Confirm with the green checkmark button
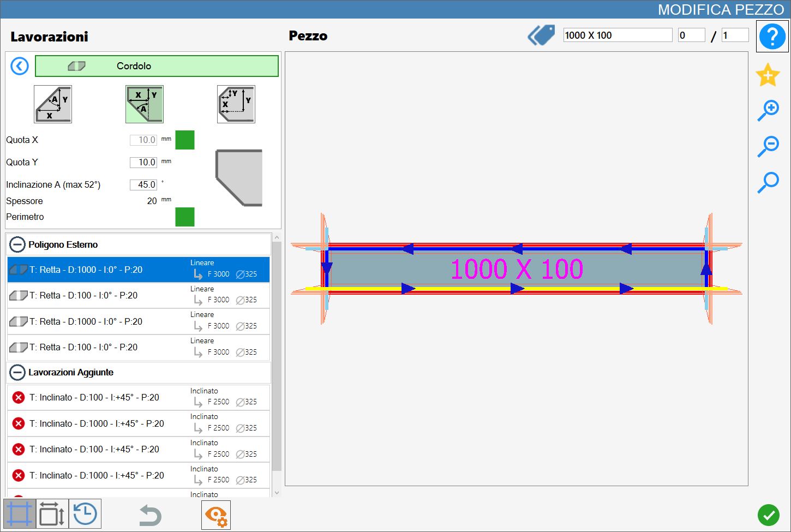Image resolution: width=791 pixels, height=532 pixels. pos(768,515)
